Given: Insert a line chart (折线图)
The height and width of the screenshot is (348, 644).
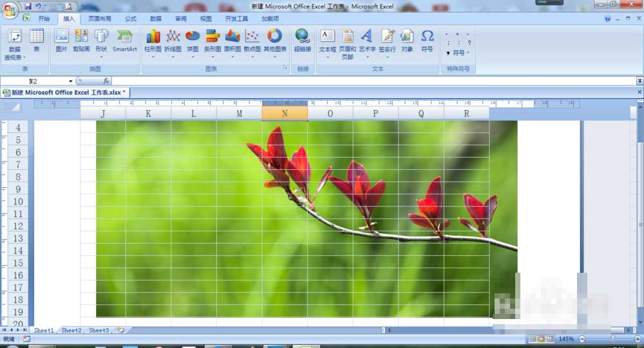Looking at the screenshot, I should (x=173, y=42).
